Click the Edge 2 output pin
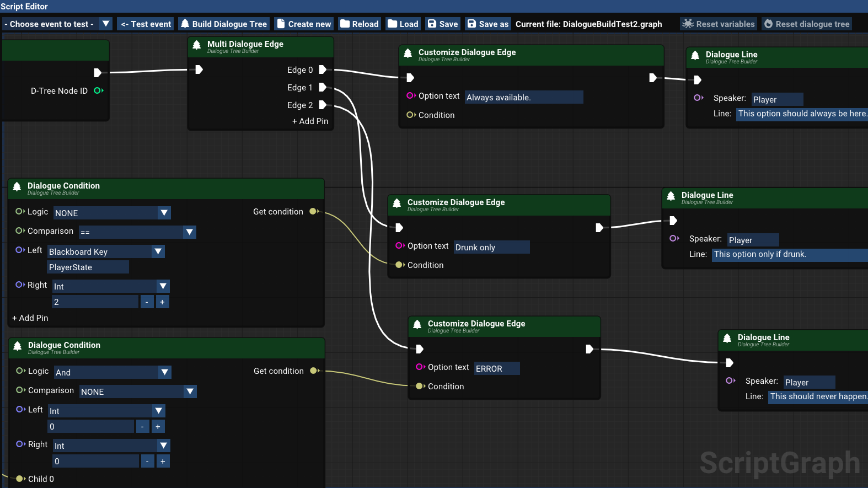Image resolution: width=868 pixels, height=488 pixels. click(323, 105)
